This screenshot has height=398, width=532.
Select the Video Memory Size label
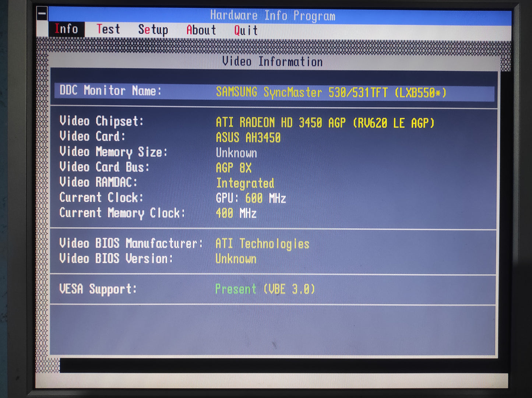click(x=113, y=152)
